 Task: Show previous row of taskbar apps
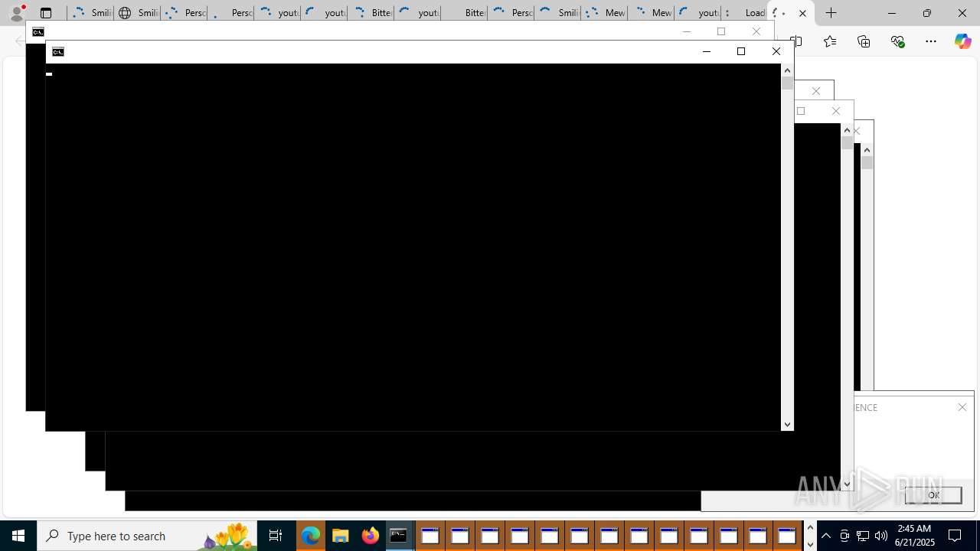pyautogui.click(x=810, y=528)
